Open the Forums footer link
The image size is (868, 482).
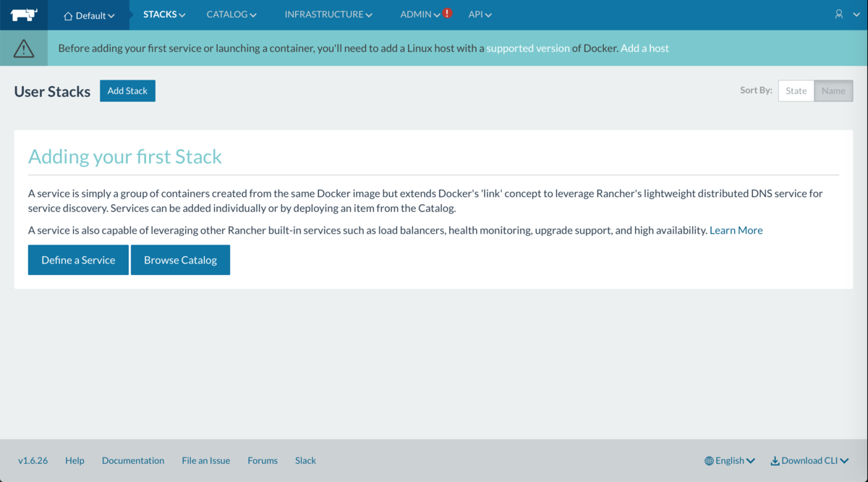[263, 460]
